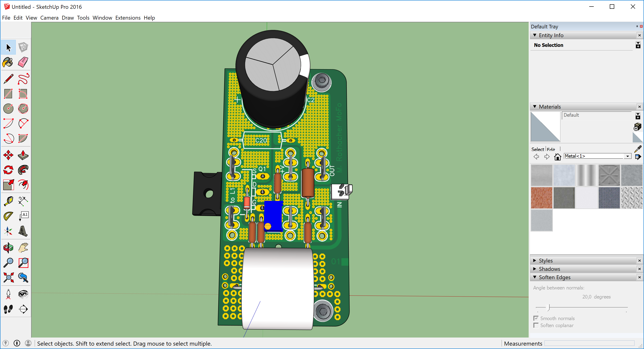Choose the Walk footprints tool
The image size is (644, 349).
pos(8,309)
